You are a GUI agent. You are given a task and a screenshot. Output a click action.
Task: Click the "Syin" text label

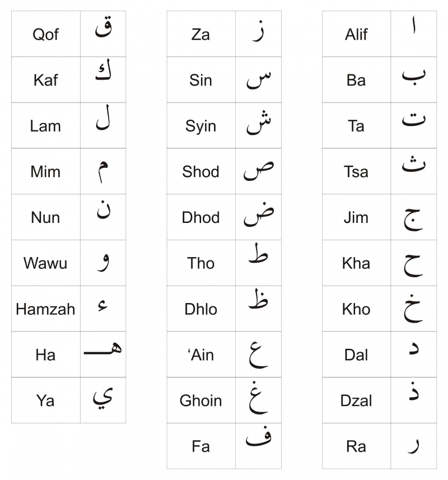200,126
